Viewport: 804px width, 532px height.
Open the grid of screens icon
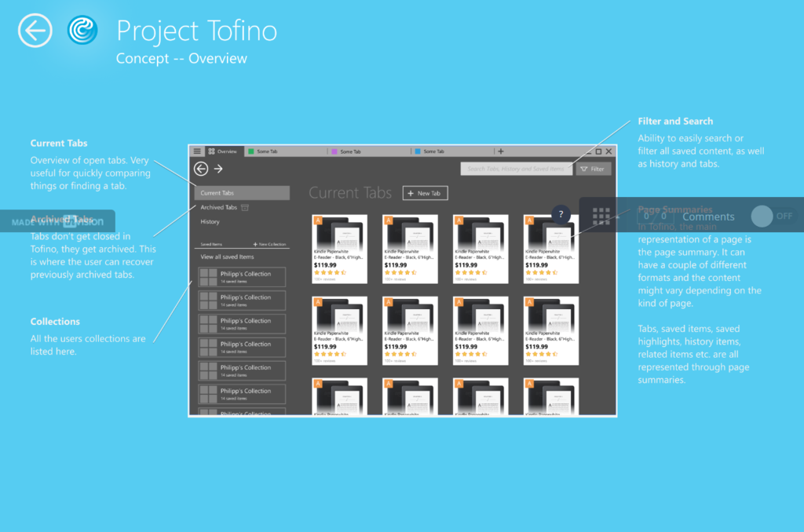click(601, 217)
